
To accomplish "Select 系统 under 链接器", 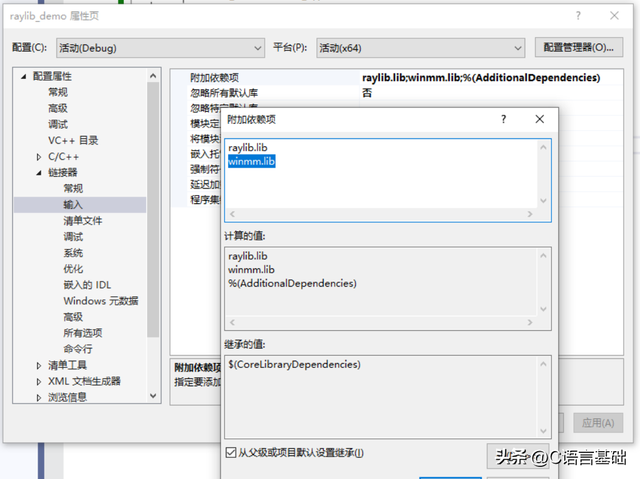I will [x=73, y=253].
